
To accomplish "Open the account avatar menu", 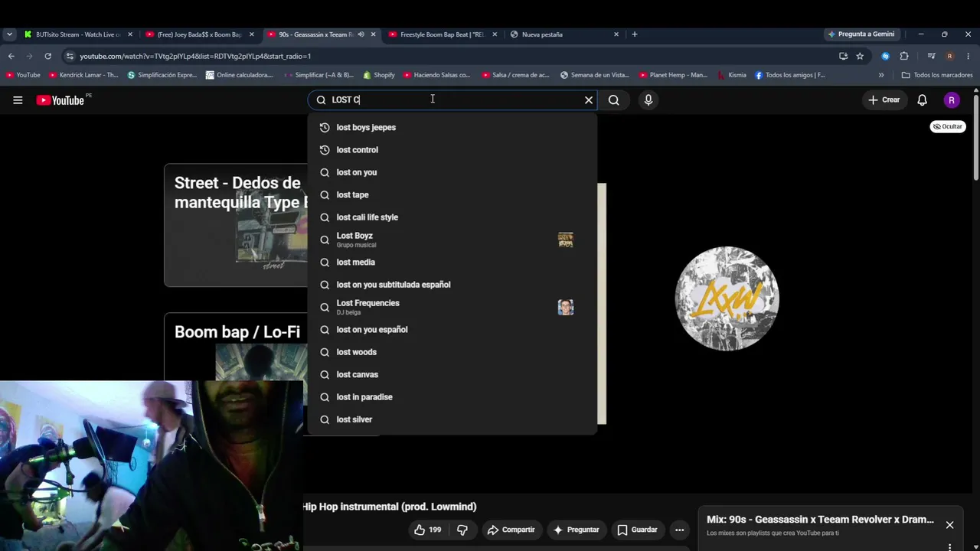I will (x=952, y=100).
